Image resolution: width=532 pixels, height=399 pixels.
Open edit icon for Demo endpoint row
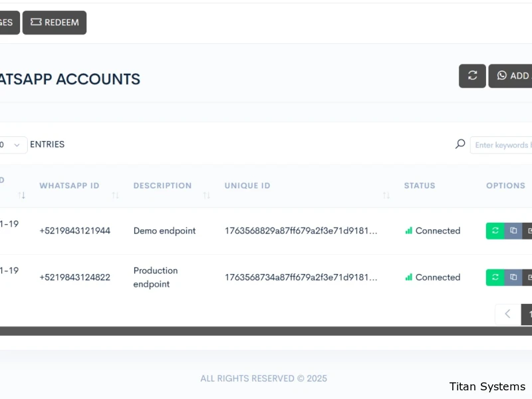528,231
